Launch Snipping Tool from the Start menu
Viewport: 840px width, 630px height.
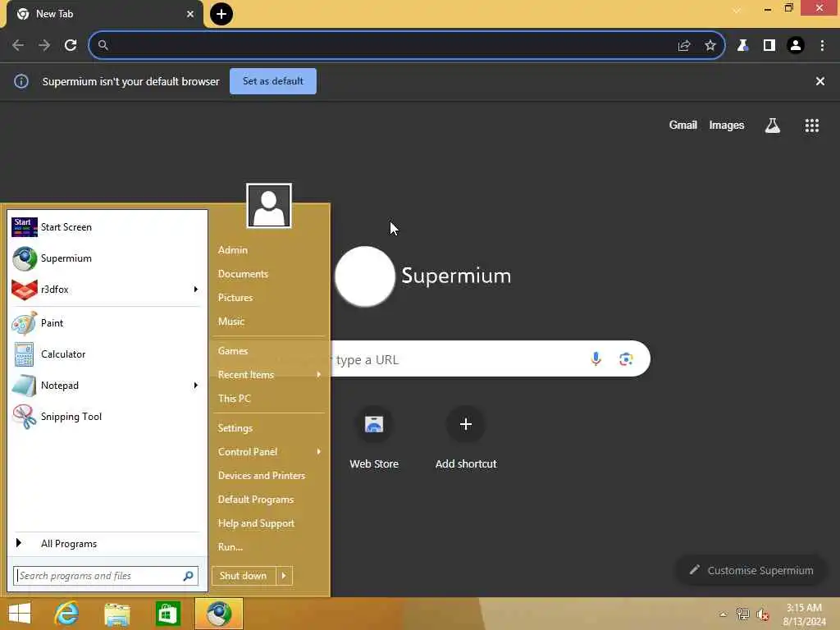click(106, 417)
